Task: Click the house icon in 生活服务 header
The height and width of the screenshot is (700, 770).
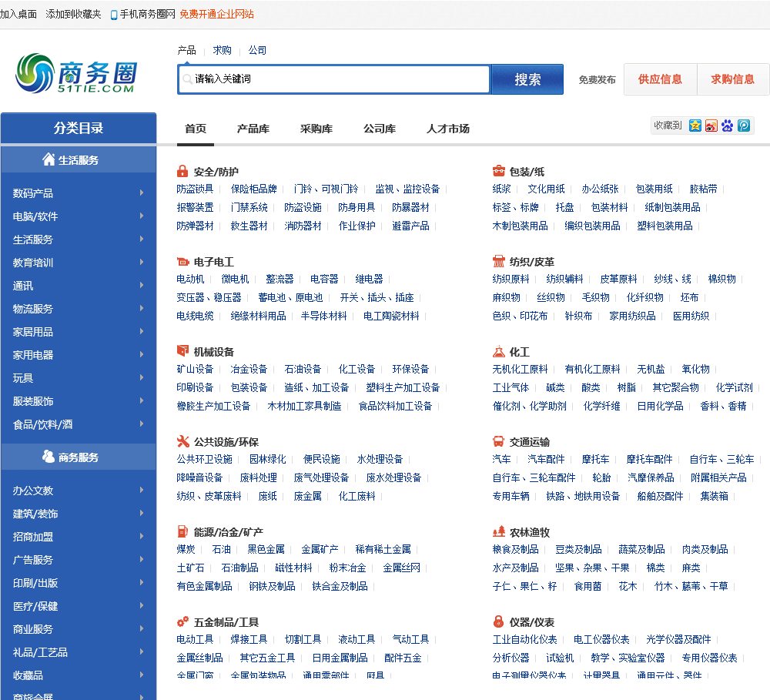Action: point(48,159)
